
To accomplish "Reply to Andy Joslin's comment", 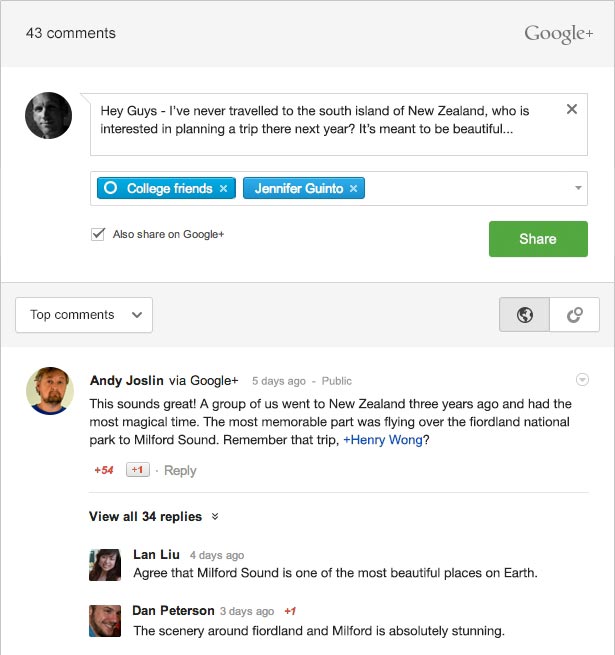I will pyautogui.click(x=180, y=470).
